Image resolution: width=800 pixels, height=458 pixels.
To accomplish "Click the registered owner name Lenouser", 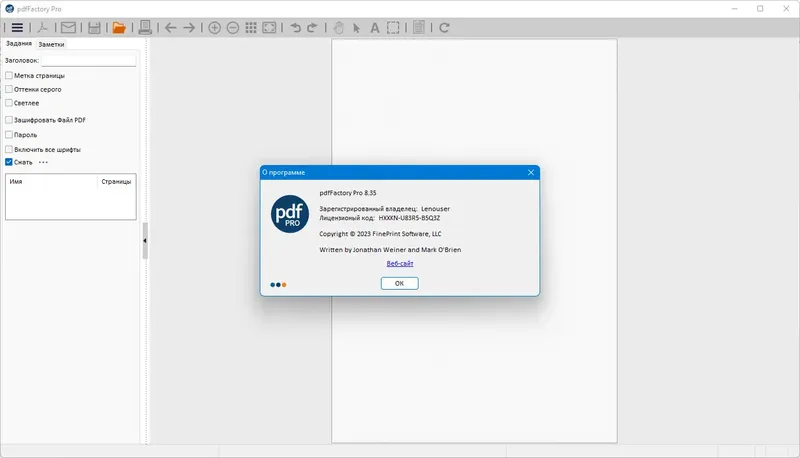I will [x=436, y=209].
